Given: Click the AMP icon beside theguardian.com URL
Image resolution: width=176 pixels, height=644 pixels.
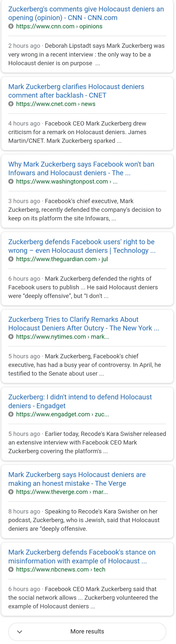Looking at the screenshot, I should tap(11, 259).
